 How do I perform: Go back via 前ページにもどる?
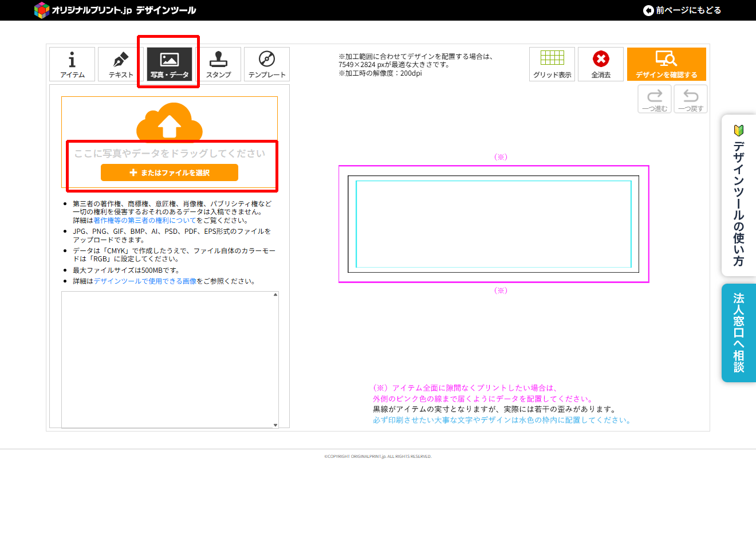coord(682,10)
